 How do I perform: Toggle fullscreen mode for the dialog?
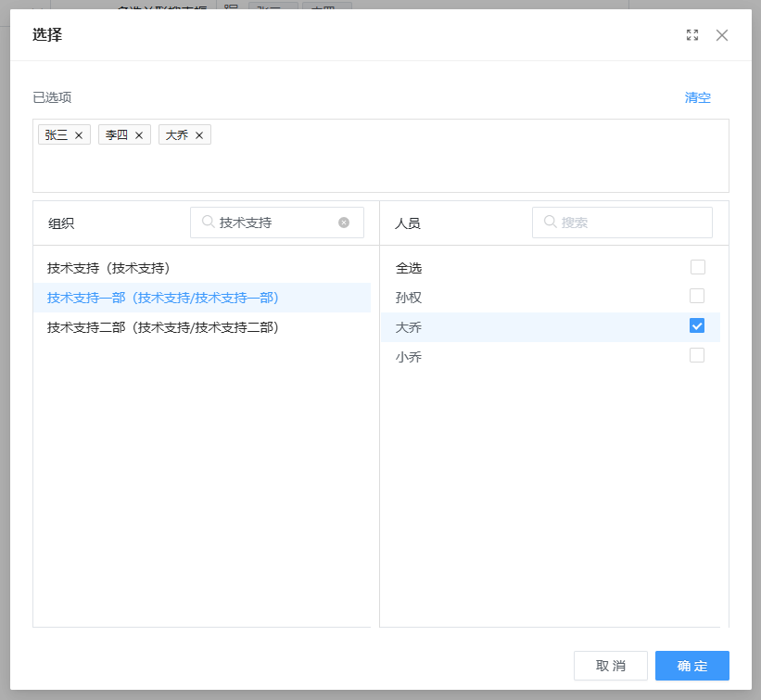click(x=692, y=35)
